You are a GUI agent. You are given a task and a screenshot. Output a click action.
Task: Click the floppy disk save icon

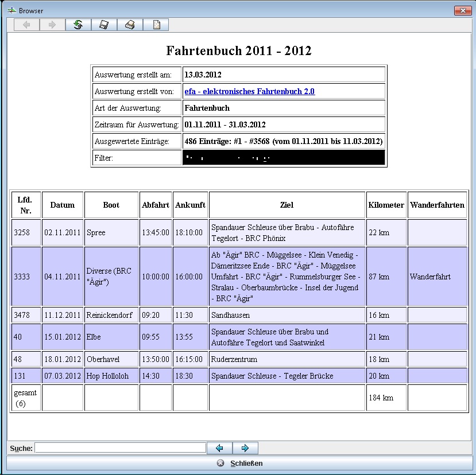click(103, 24)
